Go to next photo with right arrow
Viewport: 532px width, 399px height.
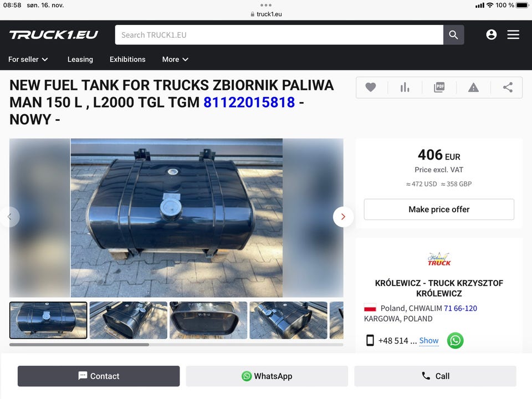[x=343, y=217]
